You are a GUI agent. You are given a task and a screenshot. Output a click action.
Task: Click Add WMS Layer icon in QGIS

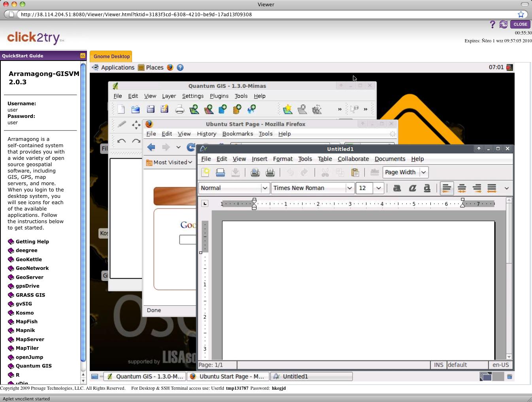[x=251, y=109]
